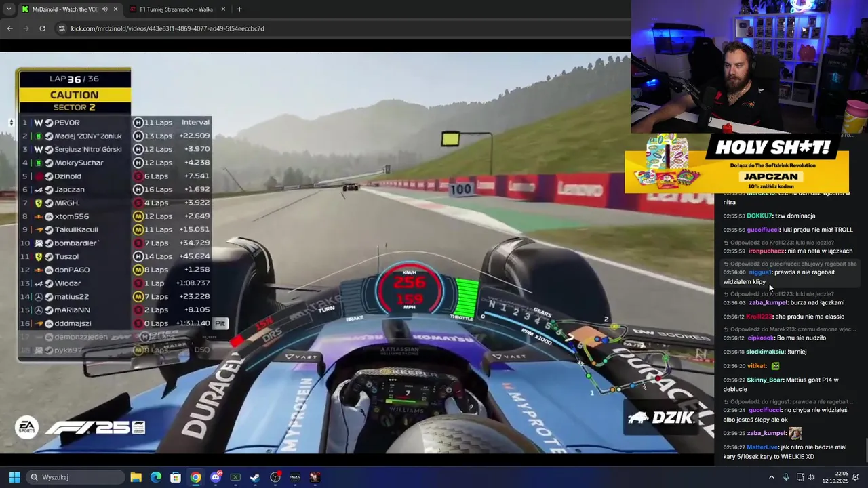This screenshot has width=868, height=488.
Task: Open niggus1's chat username
Action: tap(759, 272)
